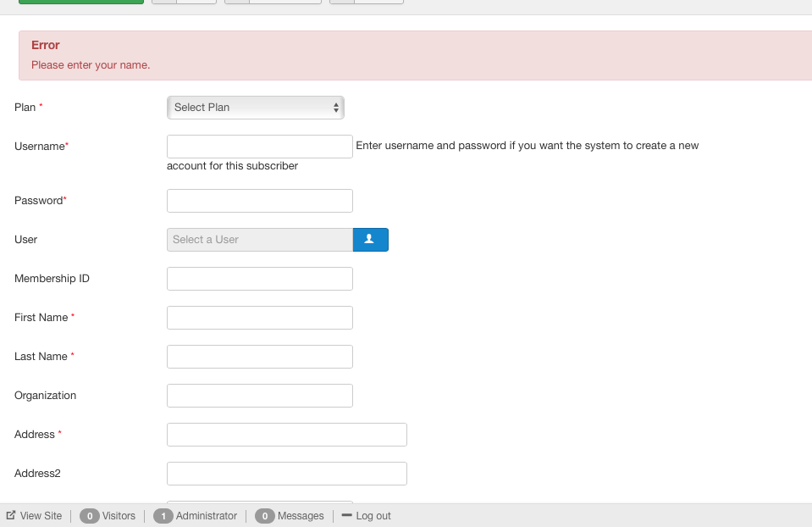Focus the Last Name input field

(x=259, y=357)
